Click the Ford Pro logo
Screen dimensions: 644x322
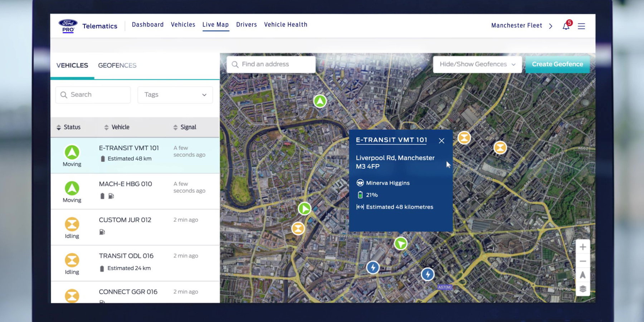coord(68,26)
